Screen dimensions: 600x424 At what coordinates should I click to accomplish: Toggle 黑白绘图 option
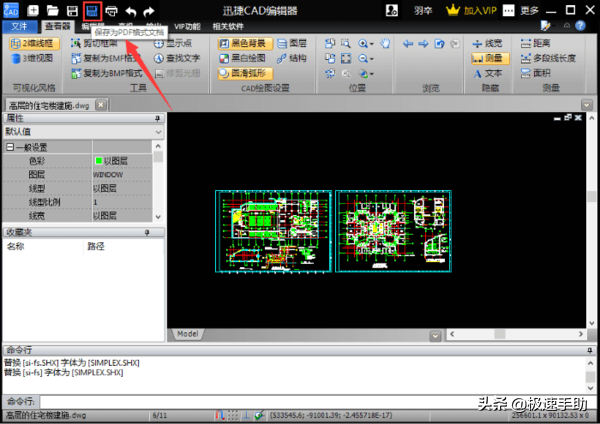tap(243, 58)
